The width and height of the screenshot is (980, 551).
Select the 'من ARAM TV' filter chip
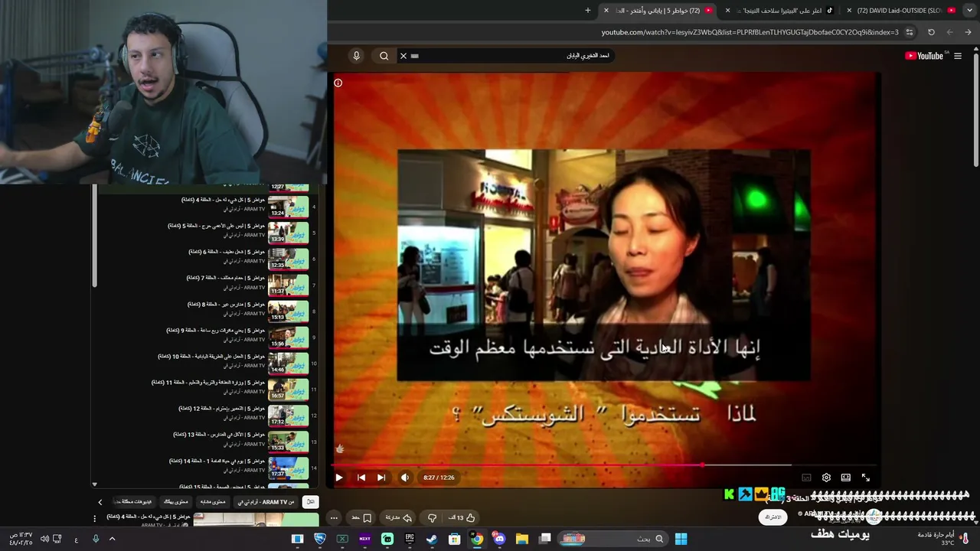click(266, 502)
